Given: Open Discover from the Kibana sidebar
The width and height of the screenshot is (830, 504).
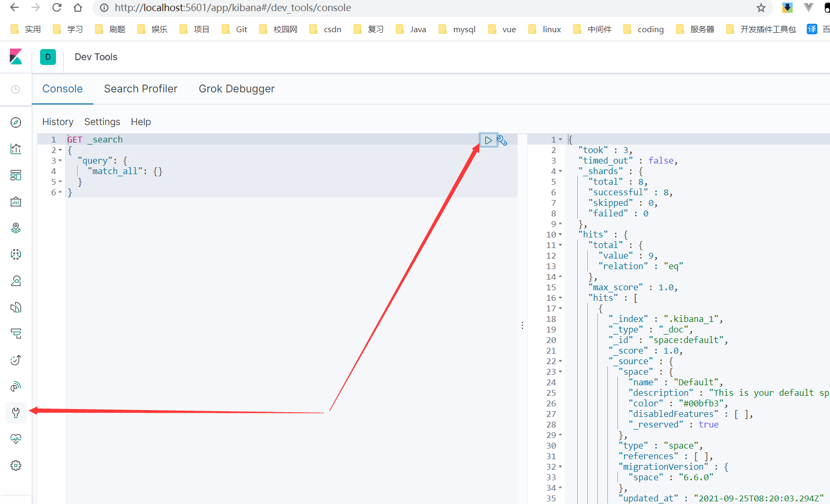Looking at the screenshot, I should [x=16, y=122].
